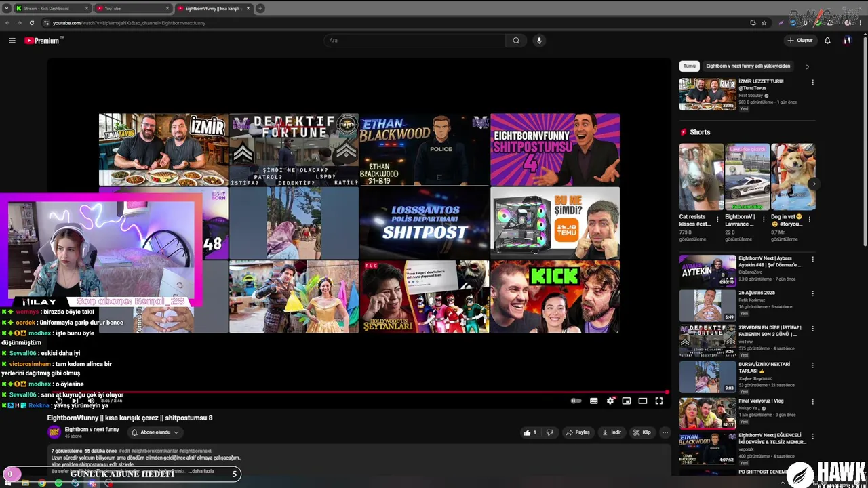Open the 26 Ağustos 2025 video

point(707,306)
